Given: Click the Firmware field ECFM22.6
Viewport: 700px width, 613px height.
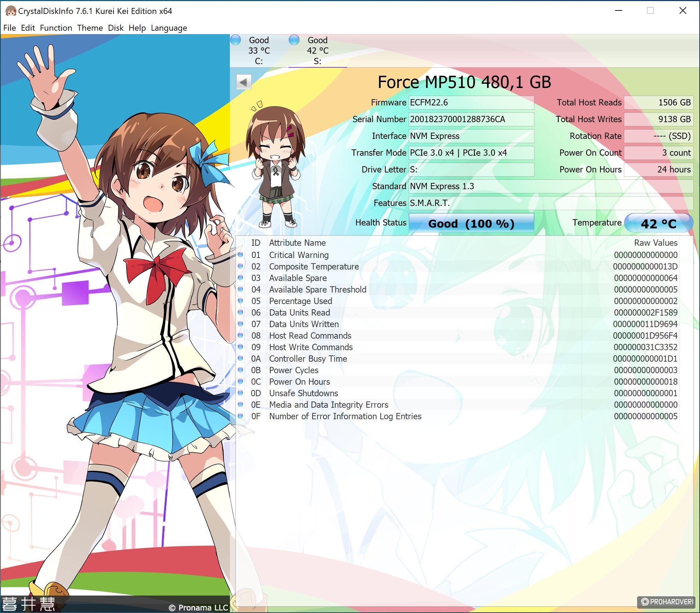Looking at the screenshot, I should [472, 103].
